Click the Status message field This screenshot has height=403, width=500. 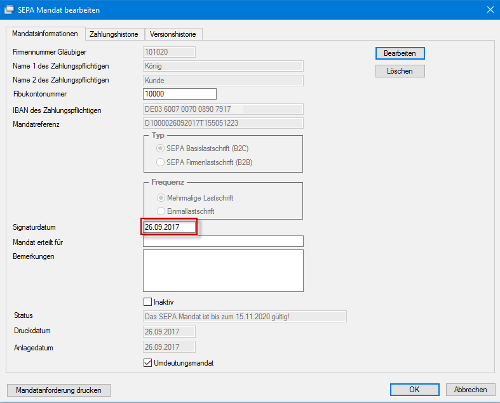pos(245,316)
